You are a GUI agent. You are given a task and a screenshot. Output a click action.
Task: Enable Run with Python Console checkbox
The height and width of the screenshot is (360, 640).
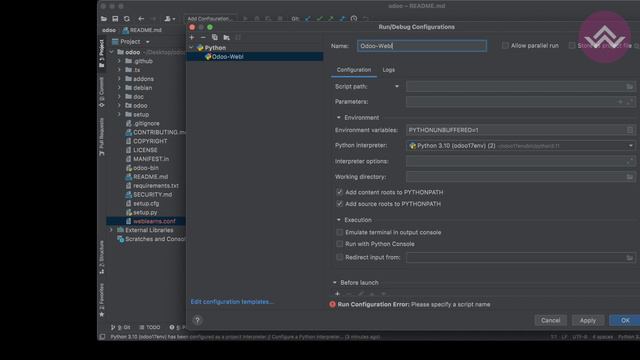[339, 244]
